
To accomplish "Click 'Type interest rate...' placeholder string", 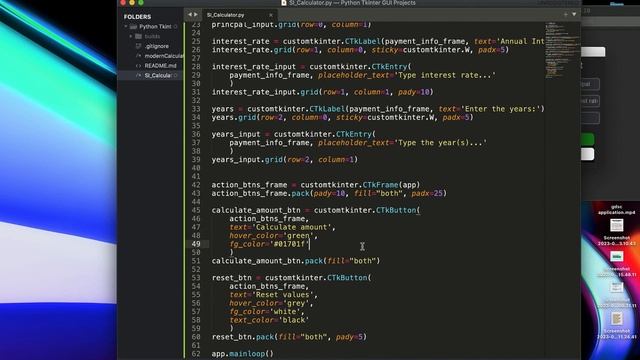I will coord(445,75).
